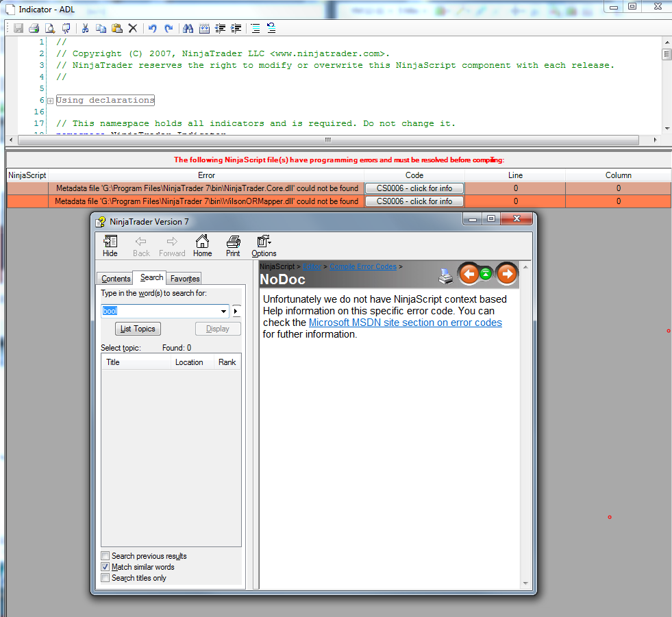Click the Rank column header
This screenshot has height=617, width=672.
pos(227,362)
